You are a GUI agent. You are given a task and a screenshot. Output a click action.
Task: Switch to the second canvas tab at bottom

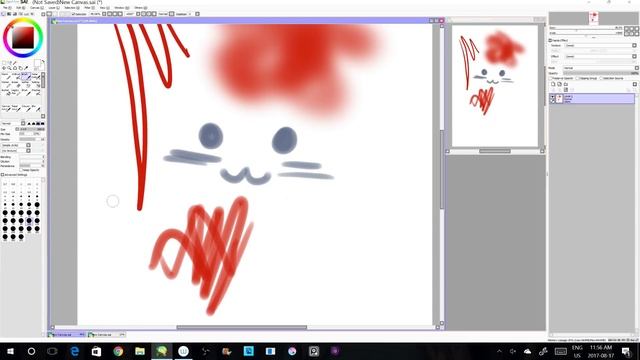click(107, 335)
